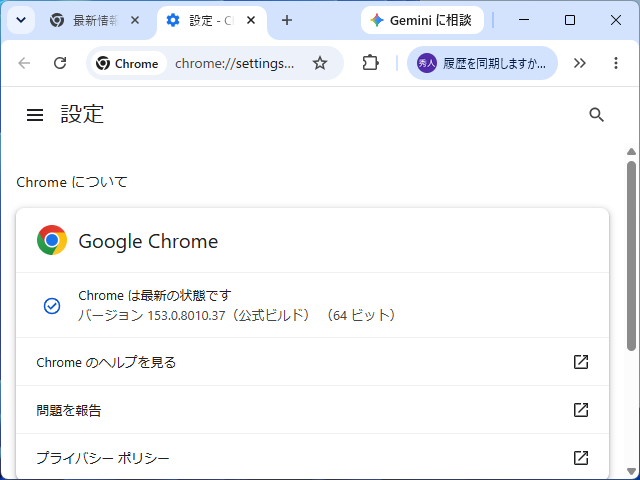Expand the hidden toolbar items chevron
This screenshot has width=640, height=480.
coord(580,63)
